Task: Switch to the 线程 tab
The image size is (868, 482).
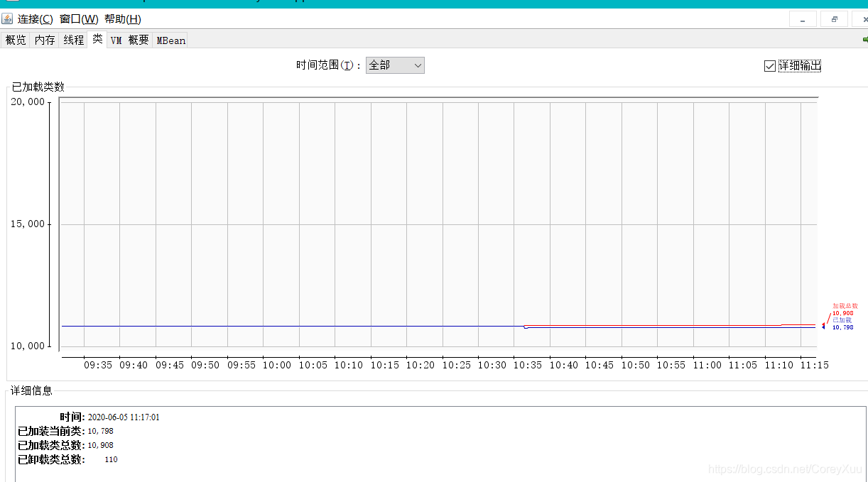Action: pyautogui.click(x=74, y=40)
